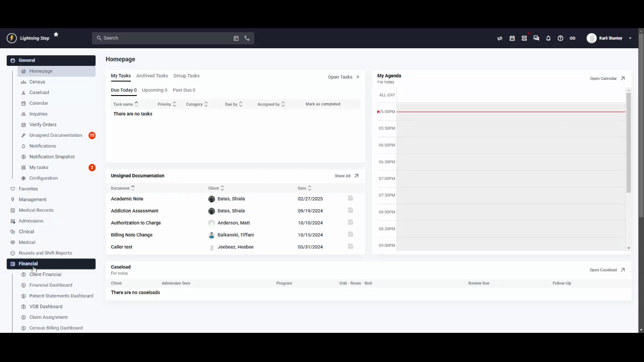This screenshot has width=644, height=362.
Task: Click the megaphone announcements icon
Action: pyautogui.click(x=500, y=38)
